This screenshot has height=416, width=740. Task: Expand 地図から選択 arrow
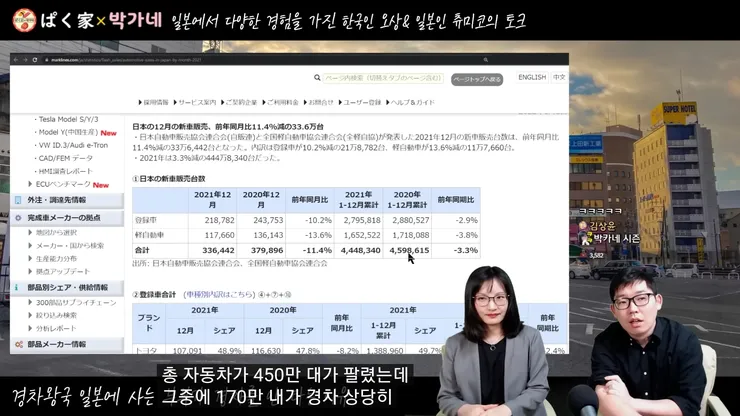tap(30, 232)
